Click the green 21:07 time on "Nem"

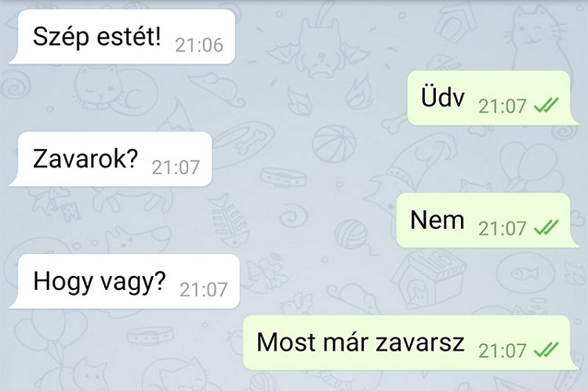tap(503, 228)
